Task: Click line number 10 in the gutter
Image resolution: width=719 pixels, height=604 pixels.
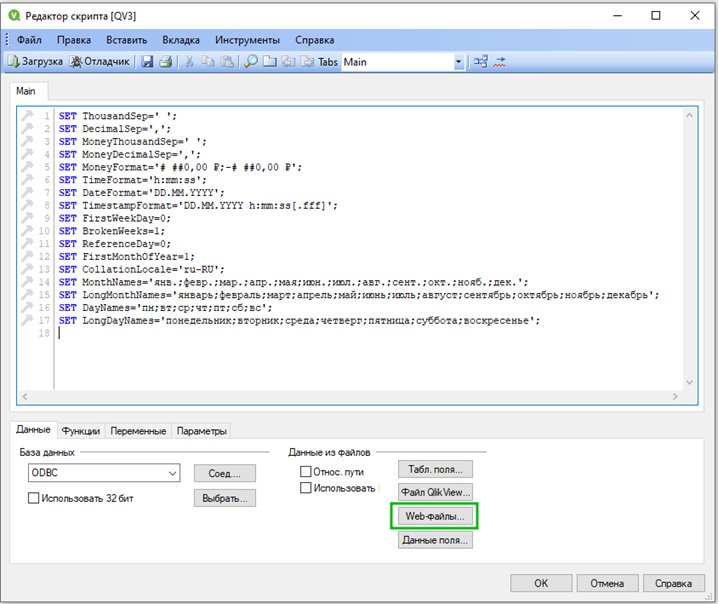Action: 44,231
